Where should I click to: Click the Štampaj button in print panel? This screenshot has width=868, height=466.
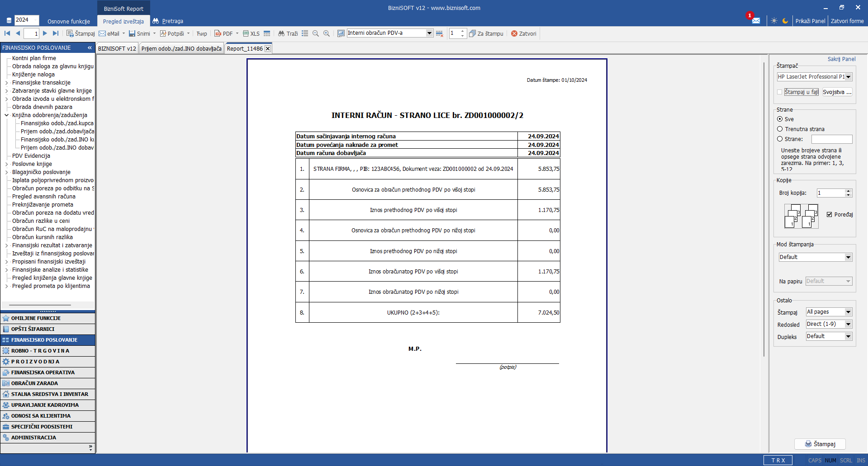click(820, 444)
